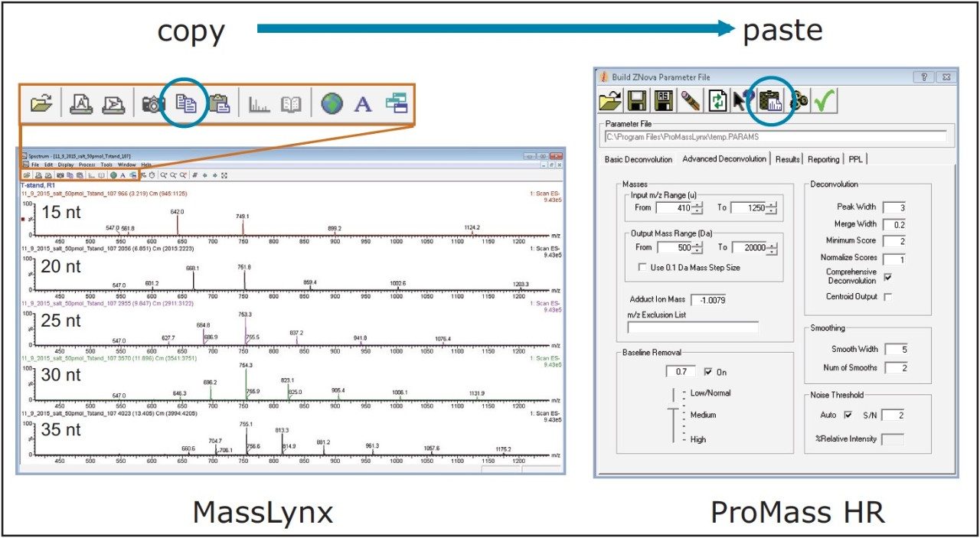Click the Merge Width input field

click(x=893, y=224)
